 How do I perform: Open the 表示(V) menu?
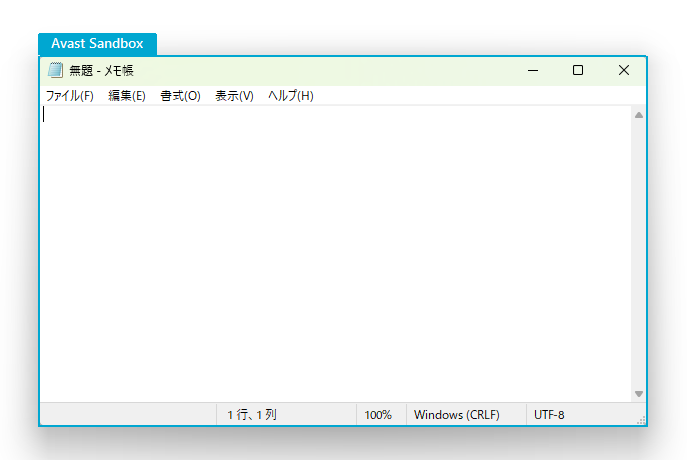click(x=234, y=96)
